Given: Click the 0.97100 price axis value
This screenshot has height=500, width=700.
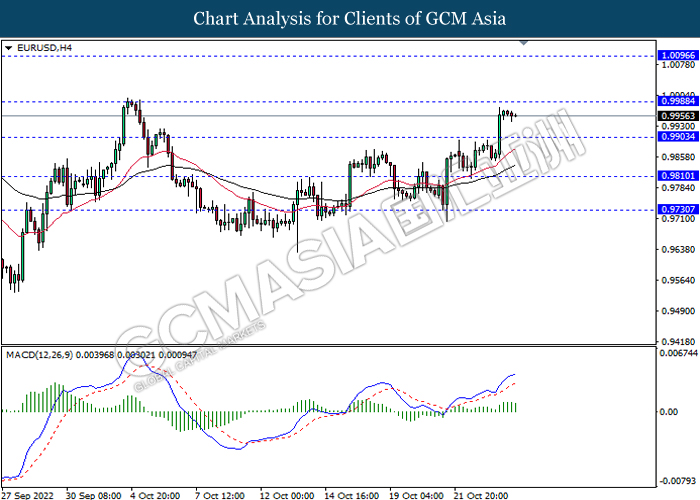Looking at the screenshot, I should click(678, 219).
